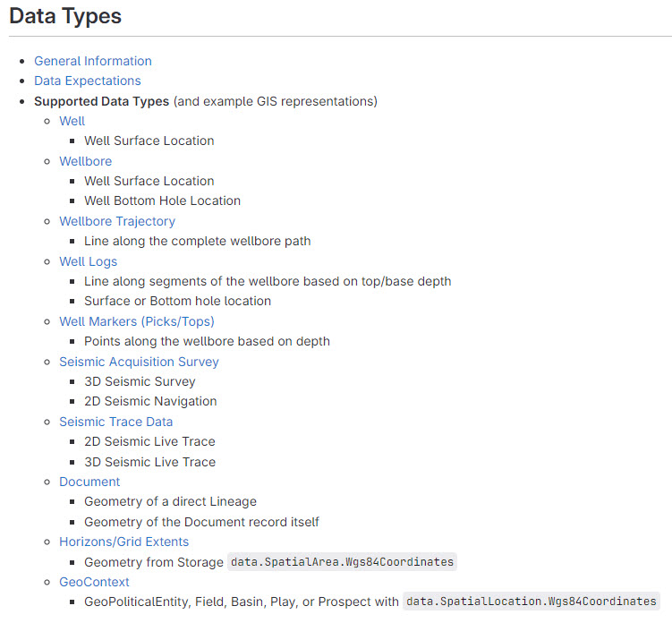672x623 pixels.
Task: Click the 2D Seismic Navigation list item
Action: click(150, 401)
